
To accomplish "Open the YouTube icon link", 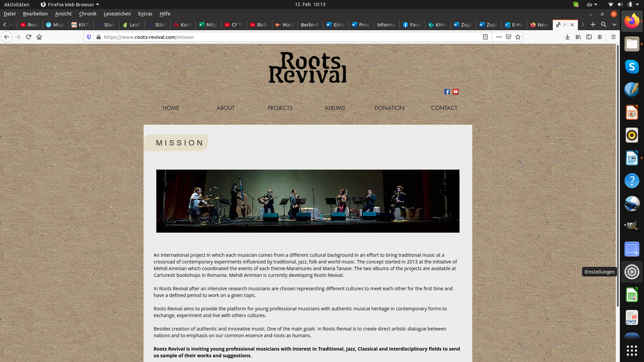I will (x=455, y=92).
